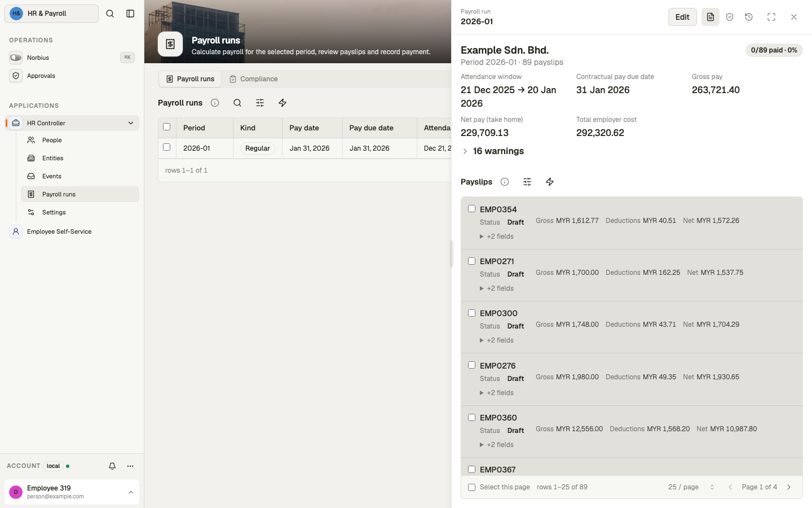This screenshot has height=508, width=812.
Task: Toggle the Norbius switch
Action: click(x=16, y=58)
